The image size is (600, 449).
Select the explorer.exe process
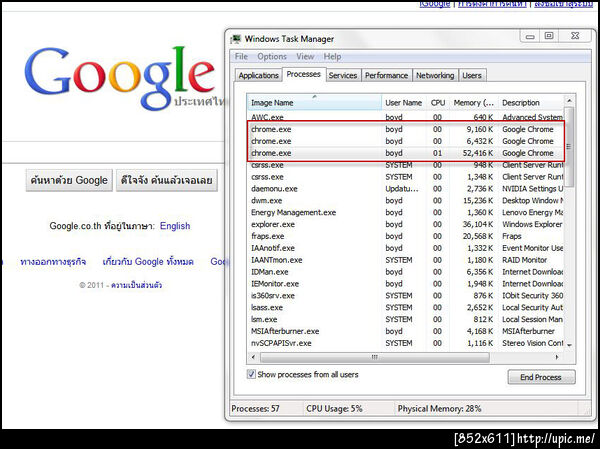405,224
